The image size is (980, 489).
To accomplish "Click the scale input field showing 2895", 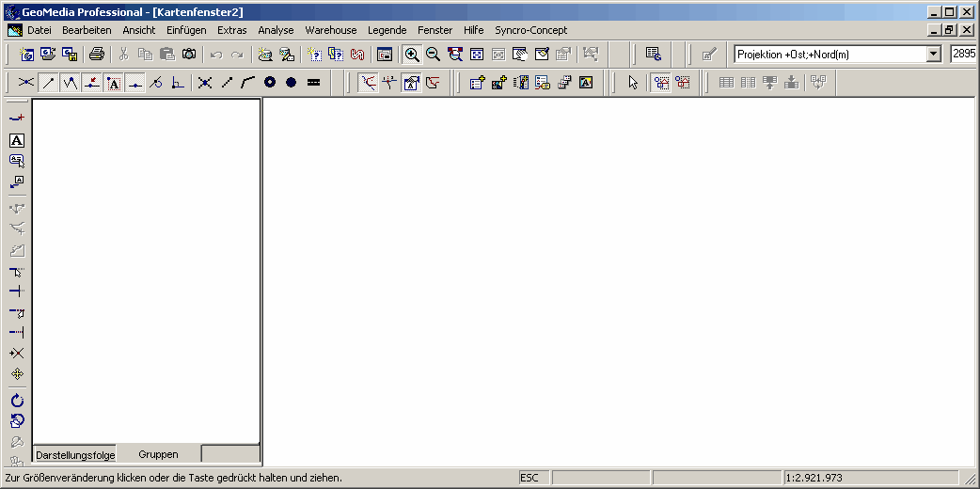I will (964, 55).
